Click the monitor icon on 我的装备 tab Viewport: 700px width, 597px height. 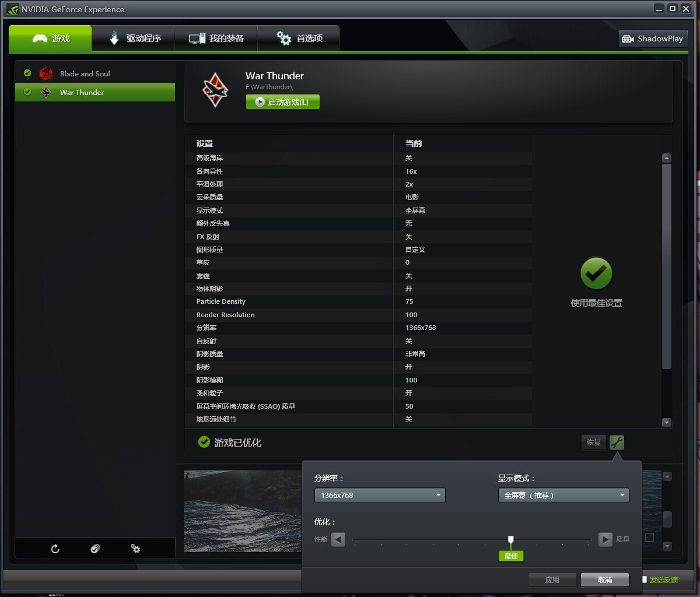pyautogui.click(x=197, y=38)
